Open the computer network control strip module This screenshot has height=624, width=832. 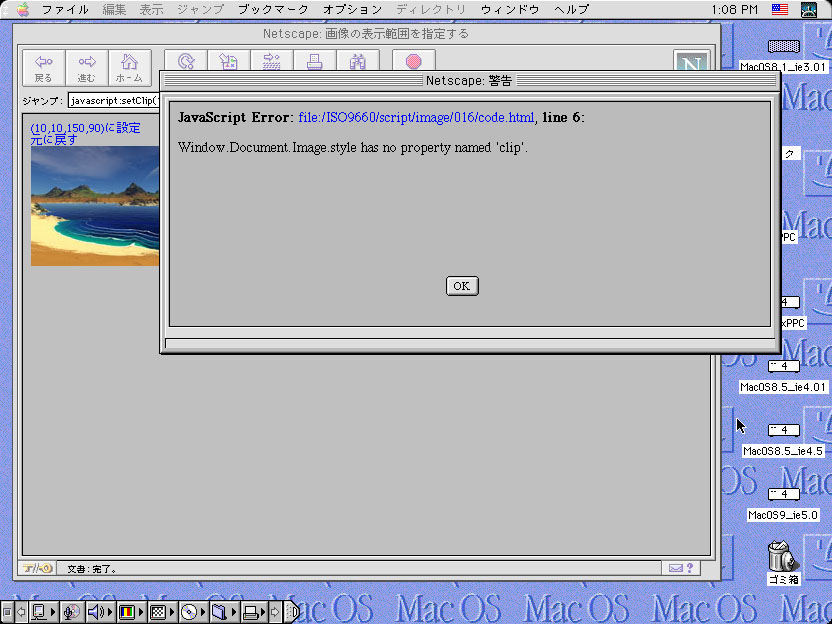[43, 612]
